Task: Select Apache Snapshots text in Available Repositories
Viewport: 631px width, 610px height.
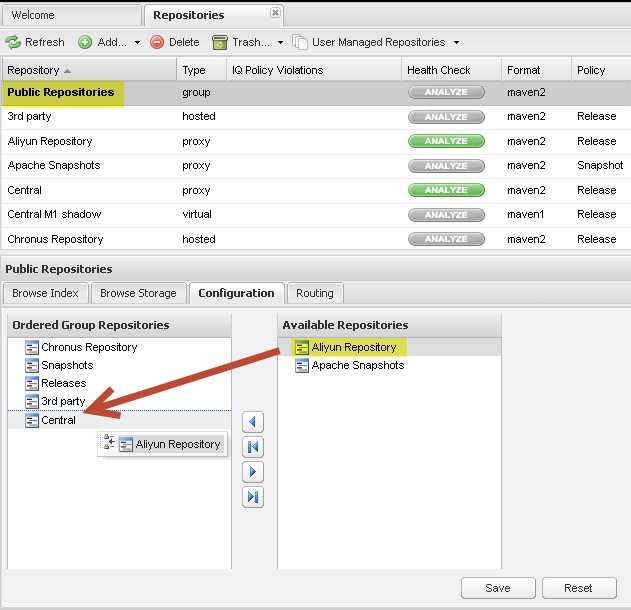Action: [x=358, y=365]
